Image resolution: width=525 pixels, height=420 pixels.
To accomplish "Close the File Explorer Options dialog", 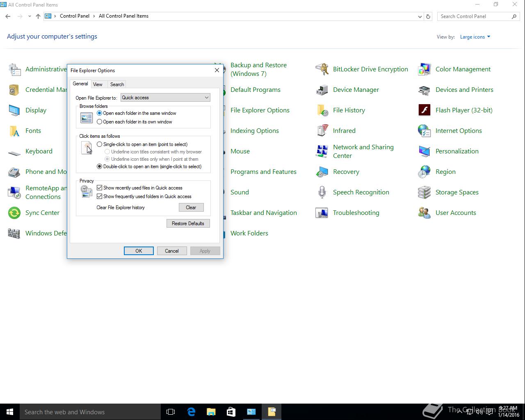I will (x=217, y=70).
